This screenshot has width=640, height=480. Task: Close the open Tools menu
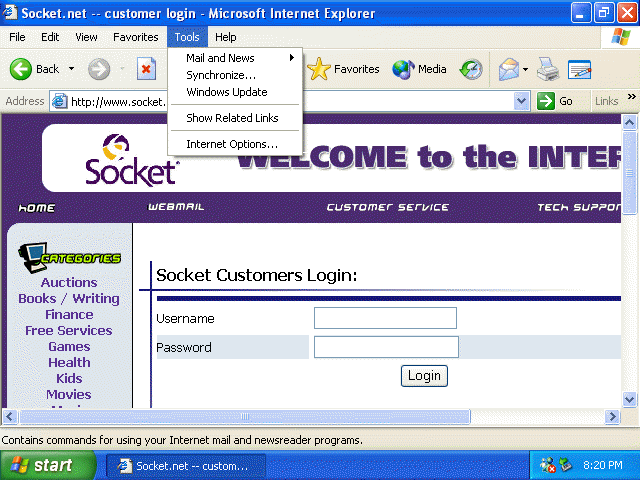187,37
